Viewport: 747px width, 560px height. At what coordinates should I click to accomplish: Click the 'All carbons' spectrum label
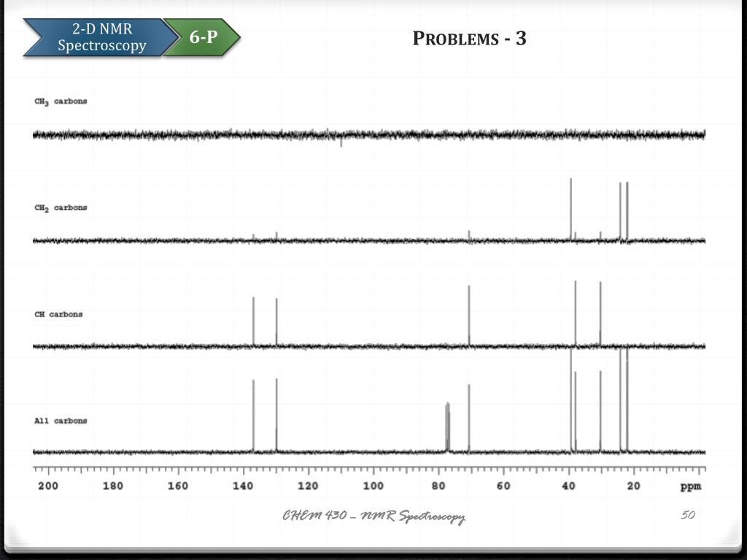pos(61,421)
